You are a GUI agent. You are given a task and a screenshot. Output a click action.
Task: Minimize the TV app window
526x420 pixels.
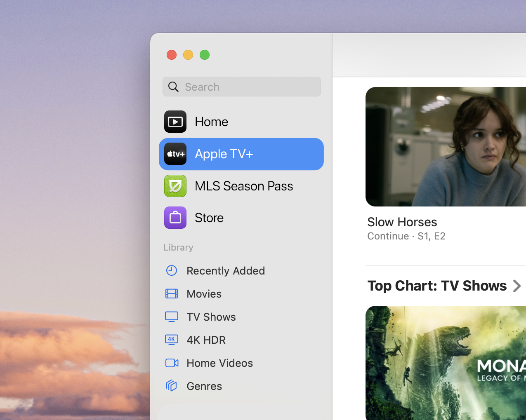pyautogui.click(x=188, y=55)
